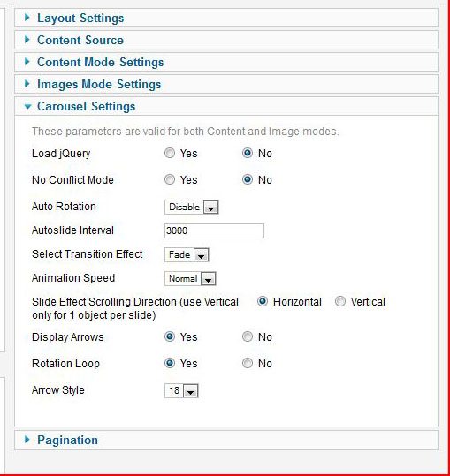Open the Arrow Style dropdown
450x476 pixels.
pyautogui.click(x=181, y=390)
